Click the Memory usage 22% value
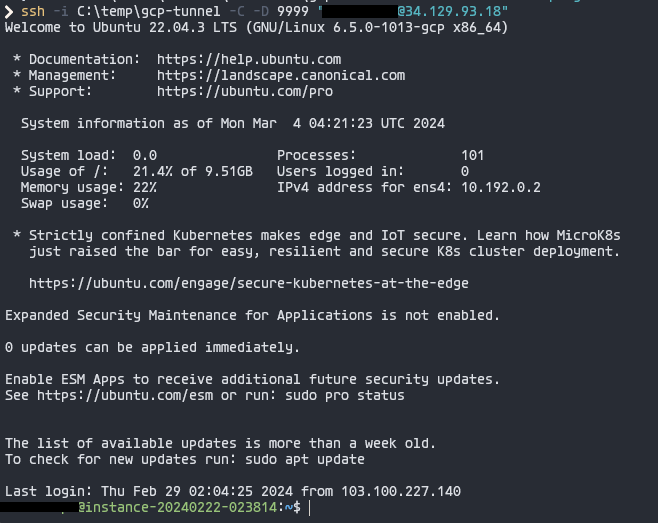The image size is (658, 523). [x=145, y=187]
